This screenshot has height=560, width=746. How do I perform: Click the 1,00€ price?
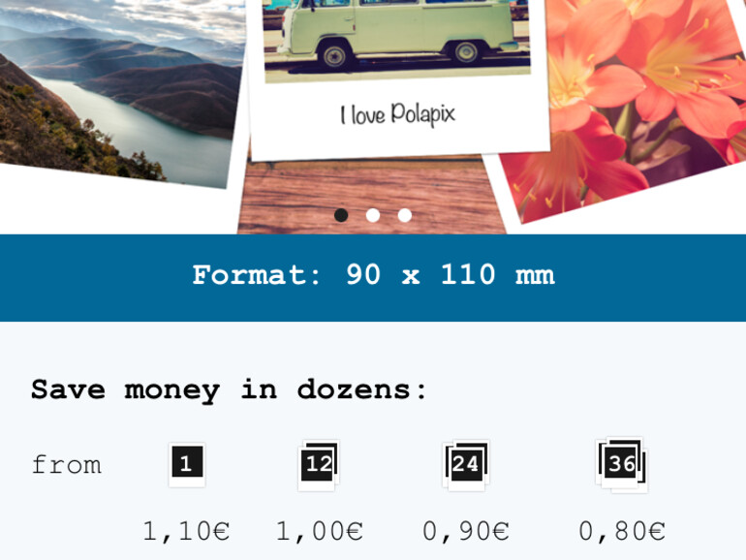[320, 531]
